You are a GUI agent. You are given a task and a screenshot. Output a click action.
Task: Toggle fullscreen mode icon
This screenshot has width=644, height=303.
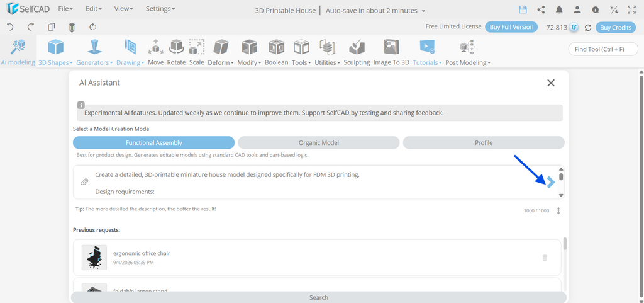pyautogui.click(x=631, y=9)
